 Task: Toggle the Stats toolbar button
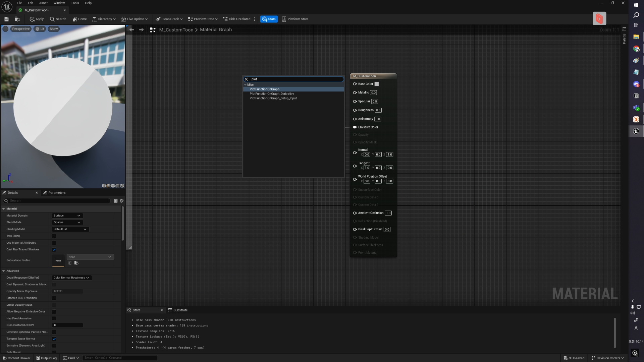269,19
